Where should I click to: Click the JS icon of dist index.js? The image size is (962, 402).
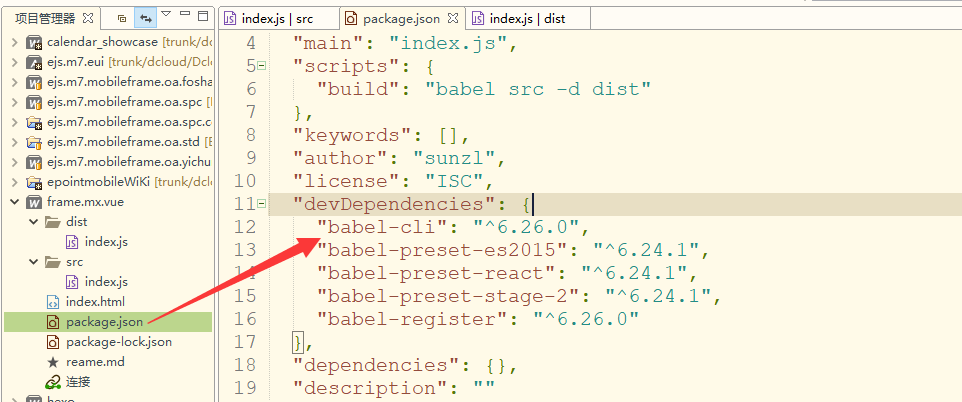[72, 242]
